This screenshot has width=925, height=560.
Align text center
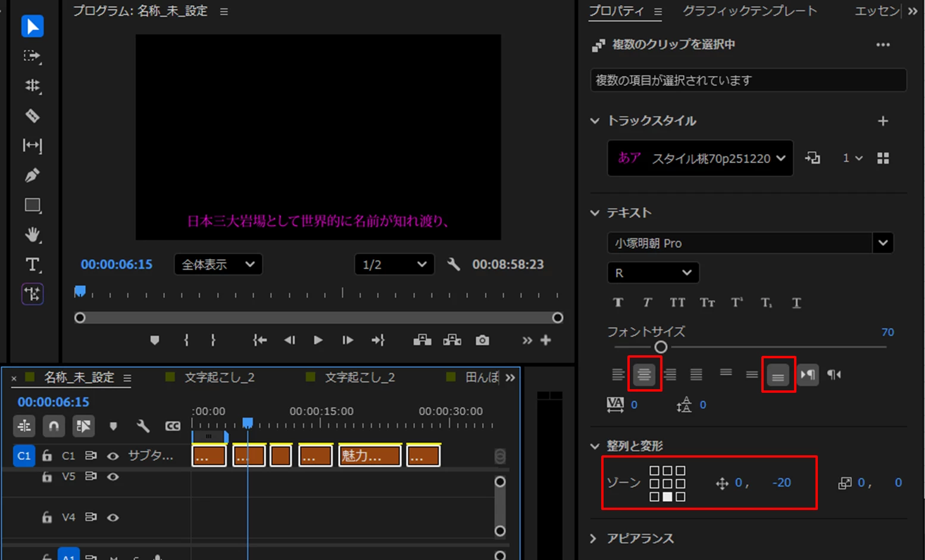pyautogui.click(x=644, y=374)
